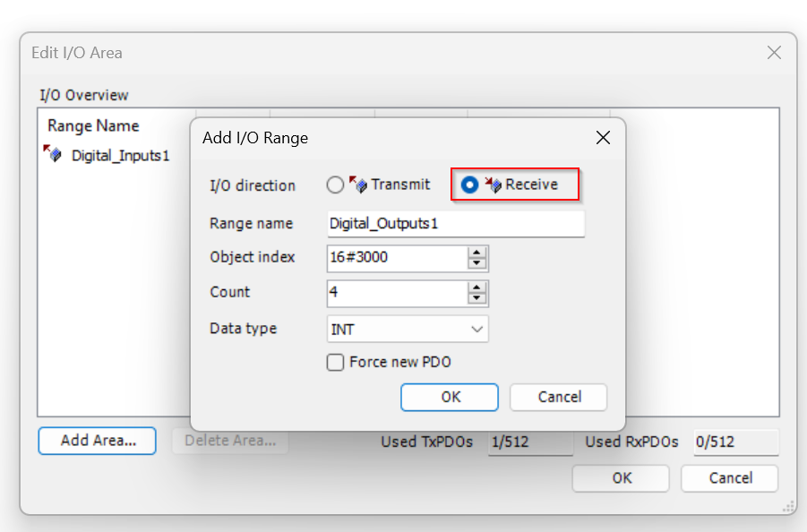Decrease the Object index value
The width and height of the screenshot is (807, 532).
click(x=477, y=263)
